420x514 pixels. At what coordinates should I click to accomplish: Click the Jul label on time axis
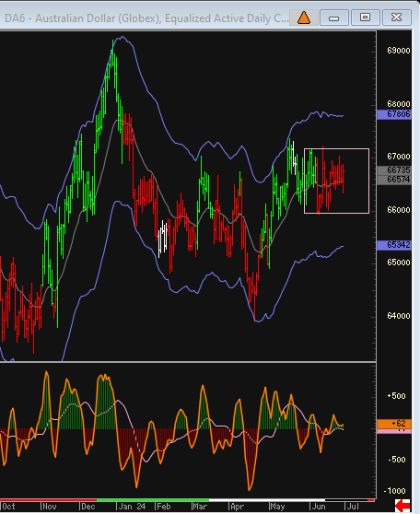[x=353, y=507]
